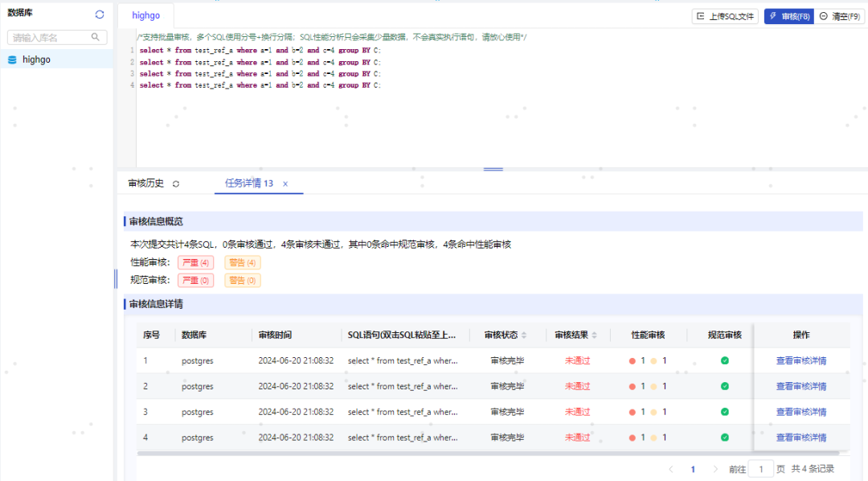
Task: Click the green 规范审核 check in row 4
Action: pyautogui.click(x=725, y=438)
